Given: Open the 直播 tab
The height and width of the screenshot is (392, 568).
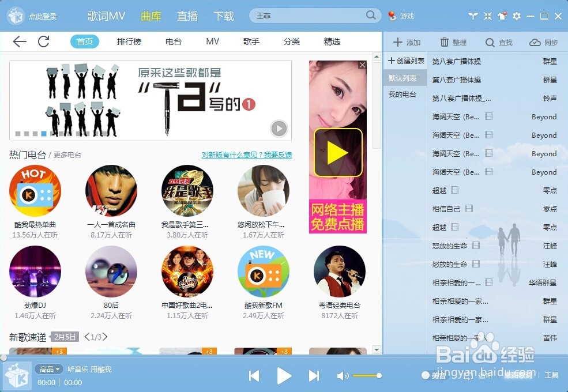Looking at the screenshot, I should (x=187, y=16).
